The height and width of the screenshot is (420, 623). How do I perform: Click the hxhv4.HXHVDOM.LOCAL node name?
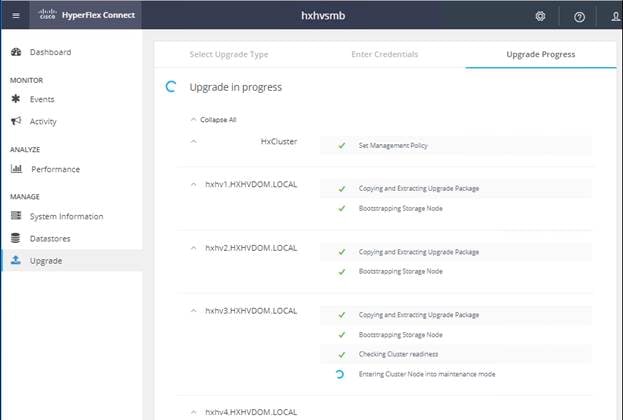[x=251, y=412]
